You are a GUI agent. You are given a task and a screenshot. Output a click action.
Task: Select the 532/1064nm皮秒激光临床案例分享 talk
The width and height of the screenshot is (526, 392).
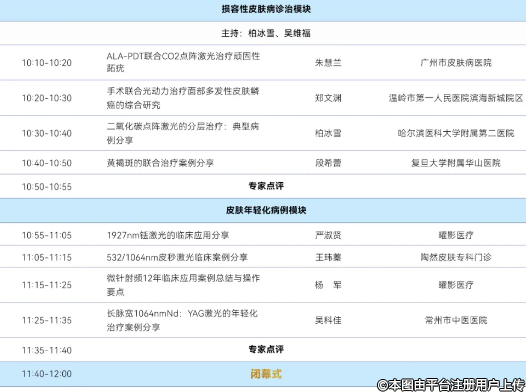point(177,257)
